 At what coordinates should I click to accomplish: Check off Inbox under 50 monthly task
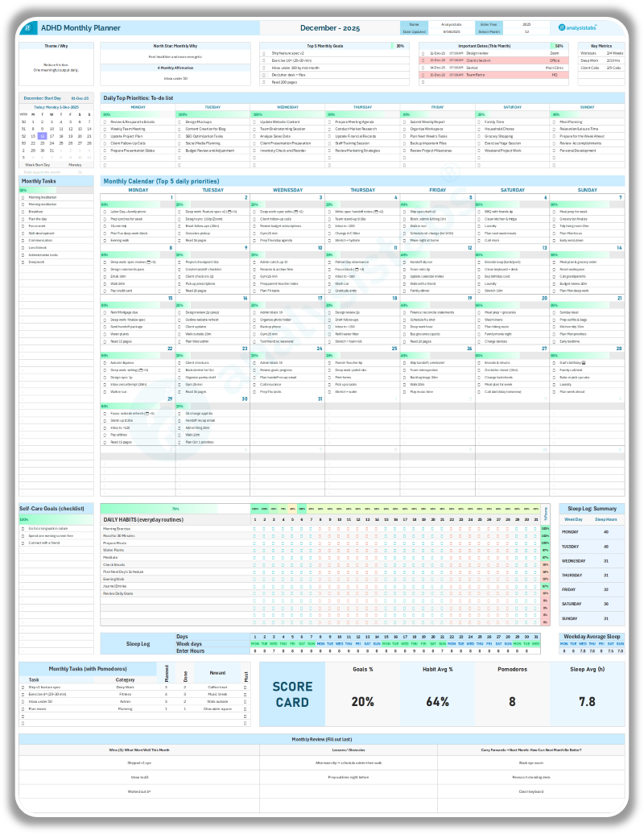pos(22,700)
